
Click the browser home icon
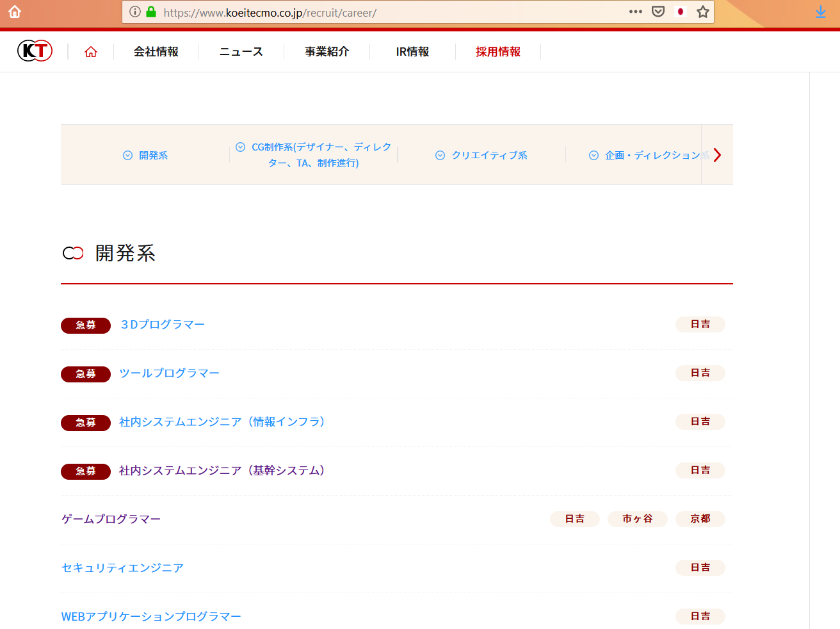(x=15, y=12)
